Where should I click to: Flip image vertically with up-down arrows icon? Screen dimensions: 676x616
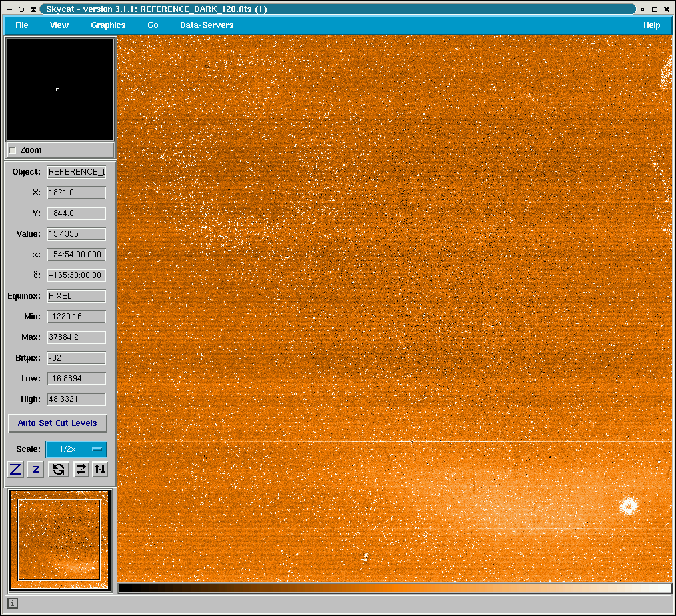coord(99,469)
